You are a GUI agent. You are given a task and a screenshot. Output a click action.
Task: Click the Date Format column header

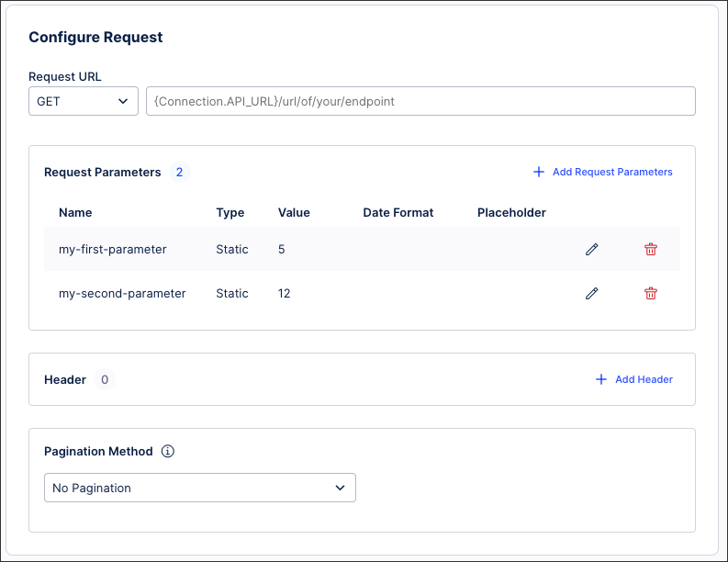click(398, 212)
